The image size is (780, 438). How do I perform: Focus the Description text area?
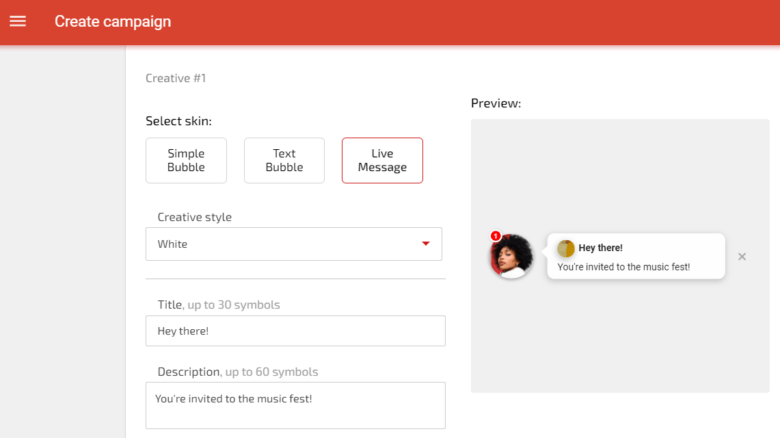(x=295, y=405)
